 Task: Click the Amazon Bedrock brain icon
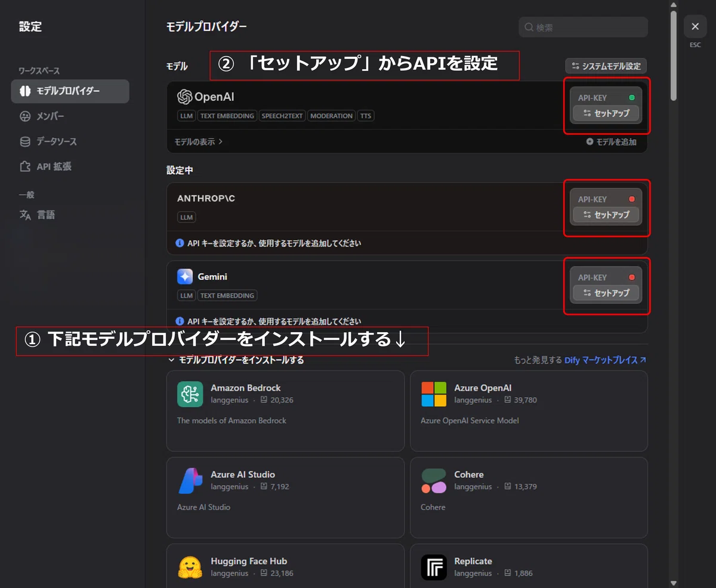(x=190, y=394)
